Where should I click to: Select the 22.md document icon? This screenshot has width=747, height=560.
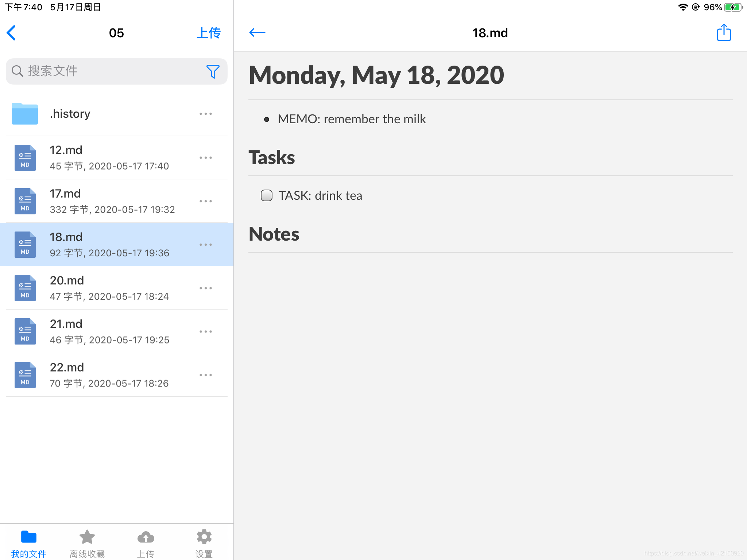(25, 375)
